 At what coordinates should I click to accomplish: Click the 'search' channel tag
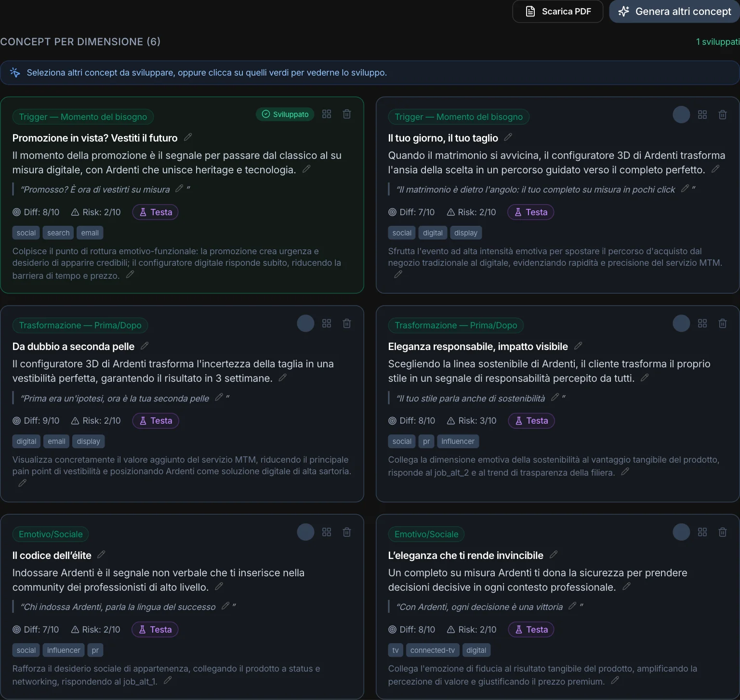[x=58, y=233]
